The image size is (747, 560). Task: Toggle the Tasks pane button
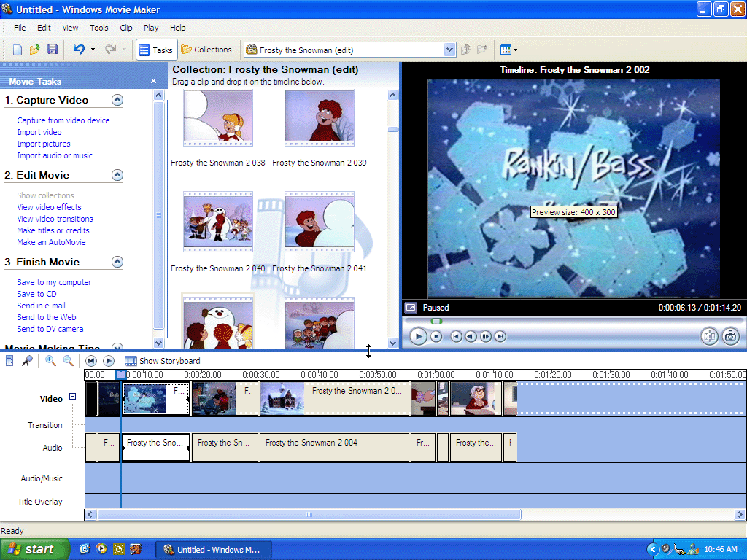click(x=156, y=50)
